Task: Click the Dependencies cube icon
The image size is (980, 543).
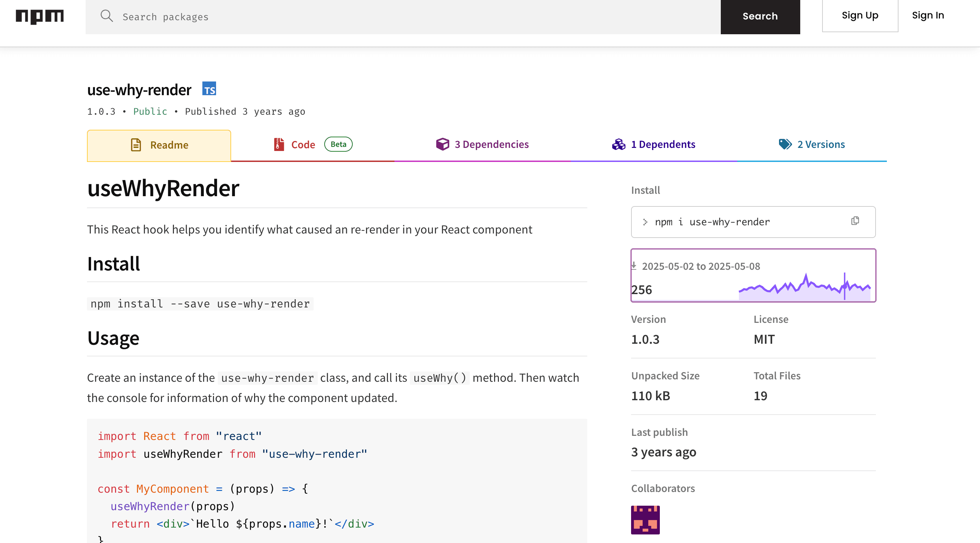Action: 442,144
